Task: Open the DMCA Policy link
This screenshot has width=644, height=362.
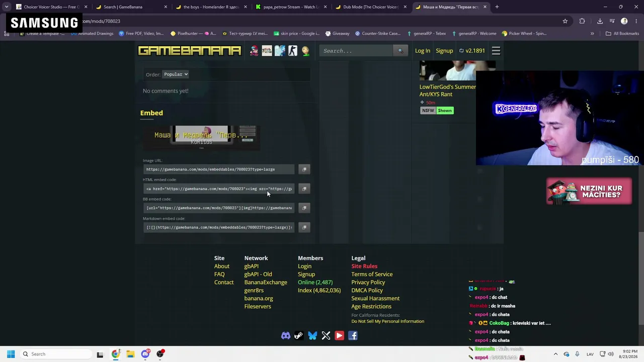Action: pyautogui.click(x=367, y=291)
